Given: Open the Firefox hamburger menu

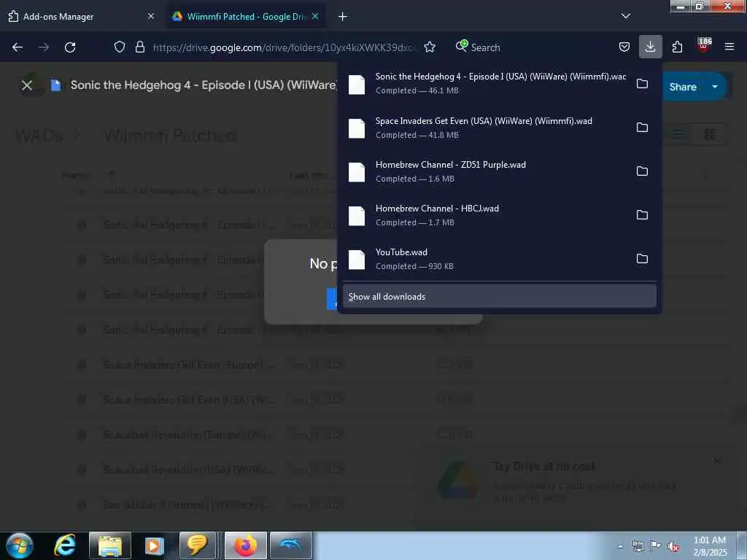Looking at the screenshot, I should coord(729,47).
